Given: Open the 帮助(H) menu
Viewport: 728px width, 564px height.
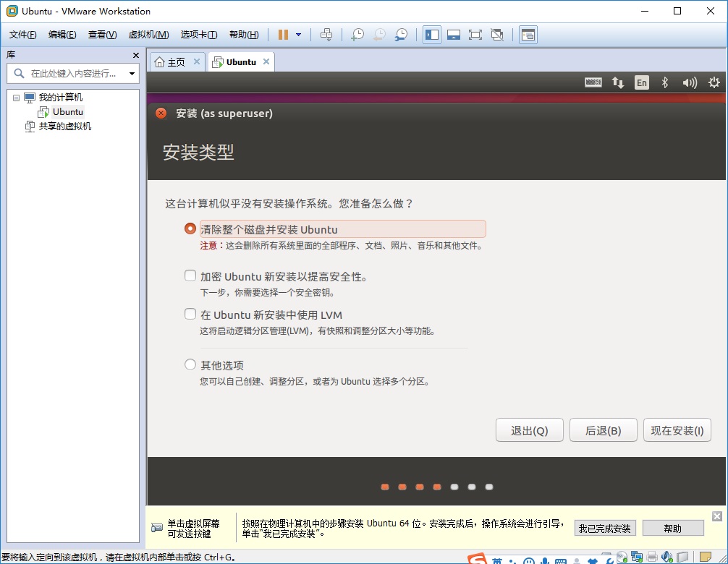Looking at the screenshot, I should 244,35.
